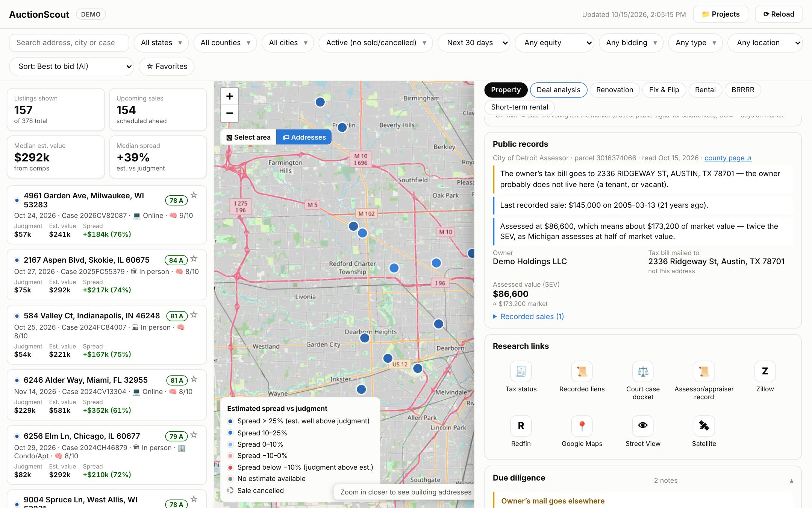
Task: Open the 9004 Spruce Ln listing
Action: [107, 499]
